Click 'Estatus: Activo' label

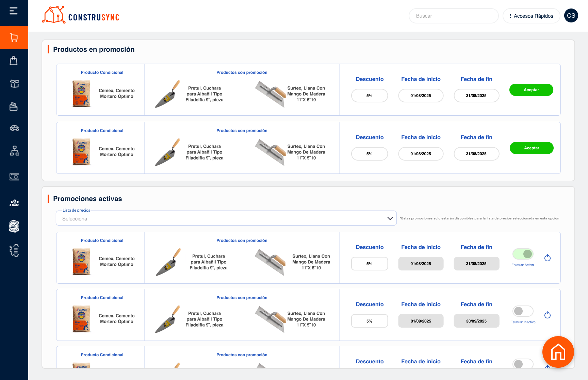(x=523, y=265)
